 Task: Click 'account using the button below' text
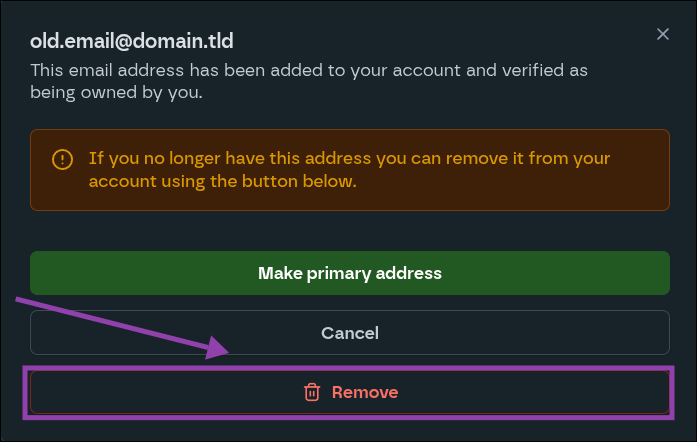pos(222,182)
